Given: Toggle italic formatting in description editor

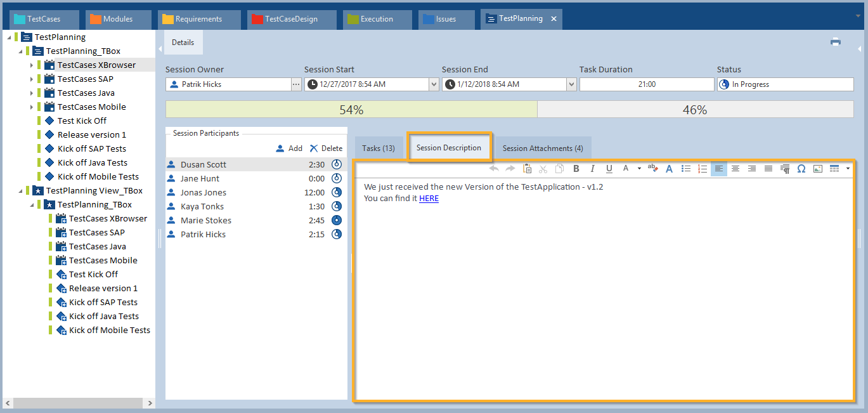Looking at the screenshot, I should point(593,169).
